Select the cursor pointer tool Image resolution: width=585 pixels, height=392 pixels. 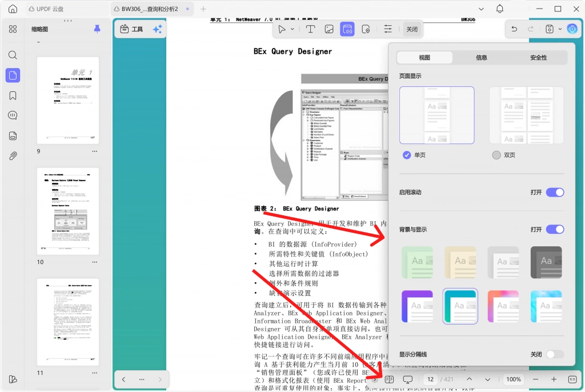(x=282, y=29)
